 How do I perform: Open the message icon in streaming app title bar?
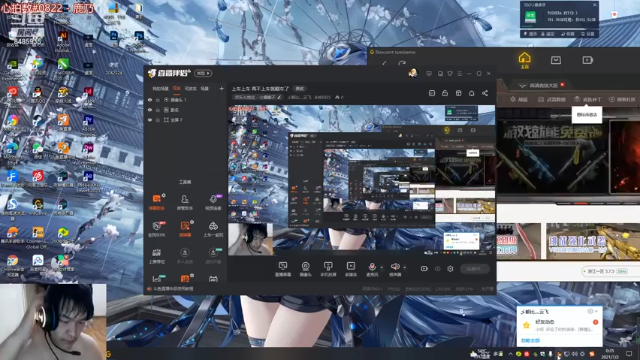tap(429, 73)
